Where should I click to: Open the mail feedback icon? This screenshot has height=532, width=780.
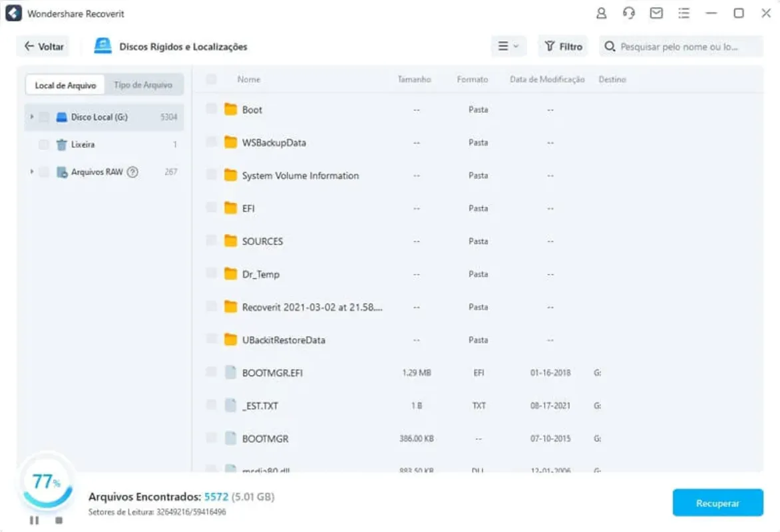(x=656, y=13)
